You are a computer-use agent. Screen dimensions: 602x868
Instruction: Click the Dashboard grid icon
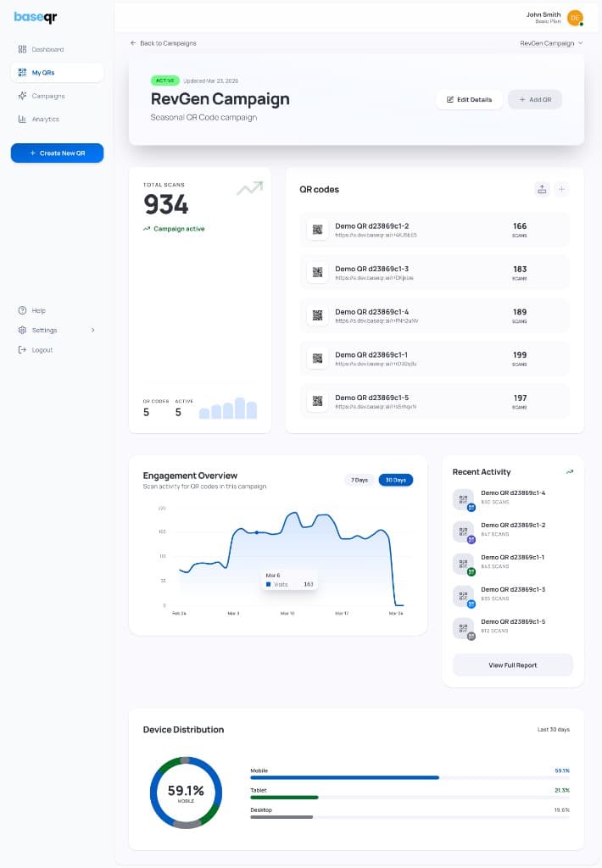22,49
